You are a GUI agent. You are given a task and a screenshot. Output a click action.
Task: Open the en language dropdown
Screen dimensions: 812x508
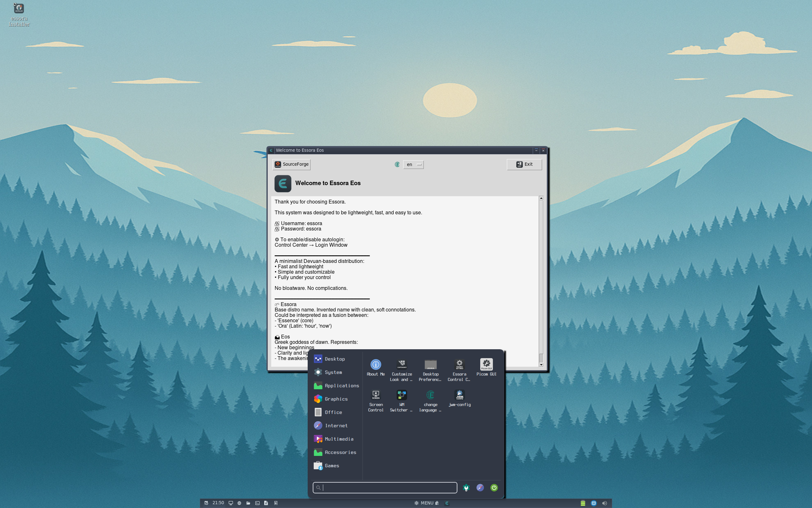(413, 164)
